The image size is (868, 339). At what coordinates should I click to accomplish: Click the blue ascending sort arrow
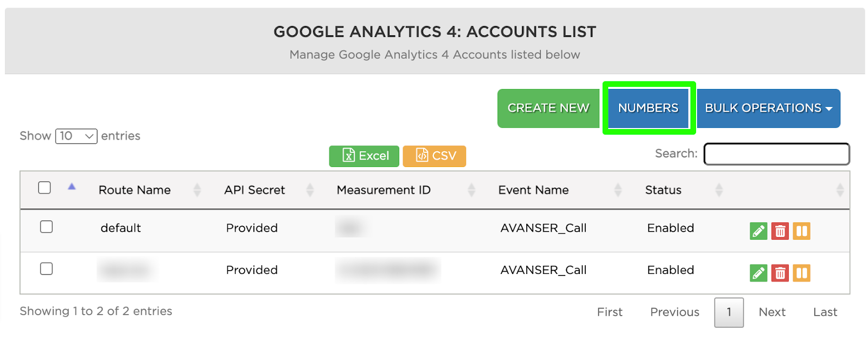pos(72,187)
